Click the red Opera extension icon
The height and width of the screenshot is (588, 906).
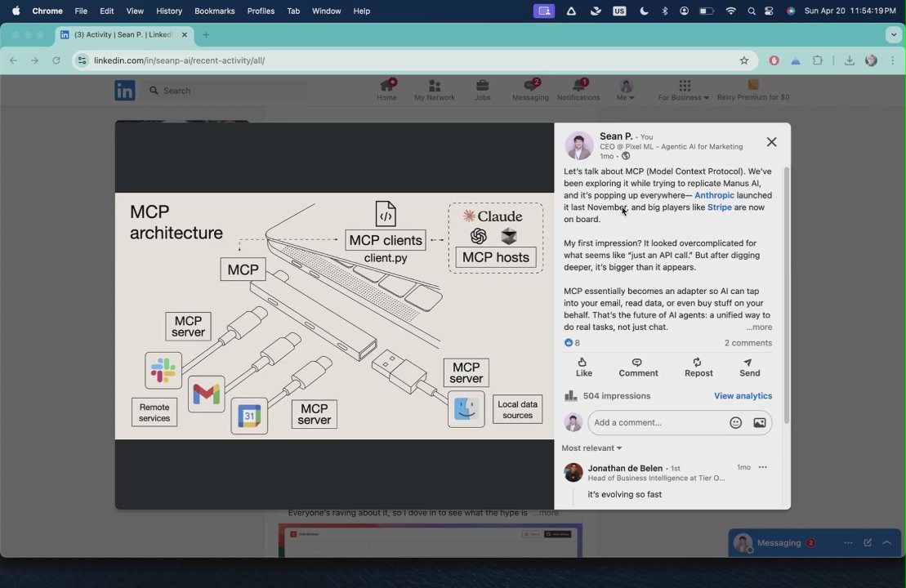point(774,60)
